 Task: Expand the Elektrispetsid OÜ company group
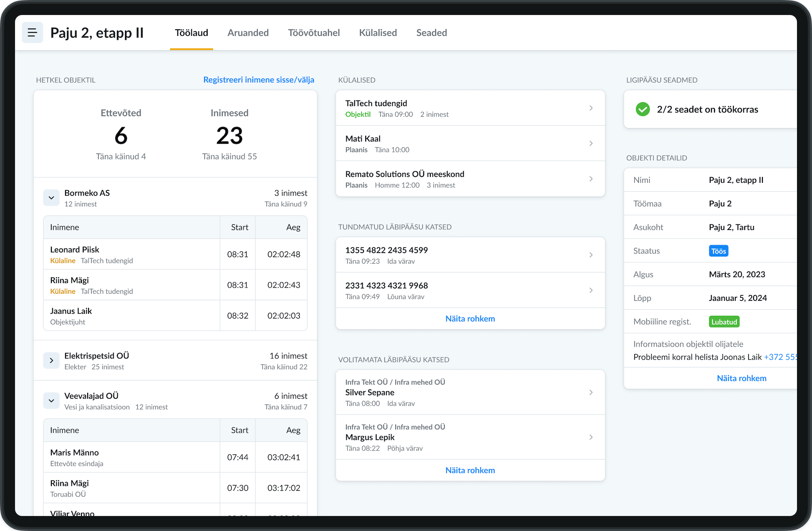point(51,361)
